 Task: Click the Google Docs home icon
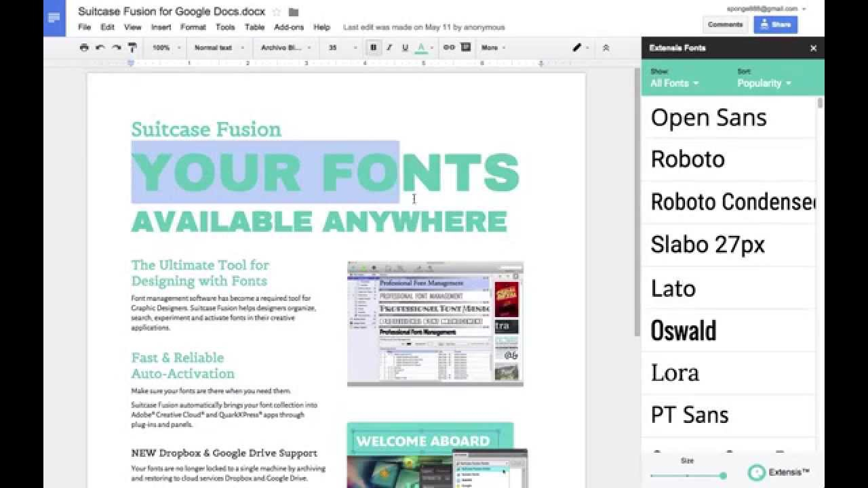click(54, 18)
